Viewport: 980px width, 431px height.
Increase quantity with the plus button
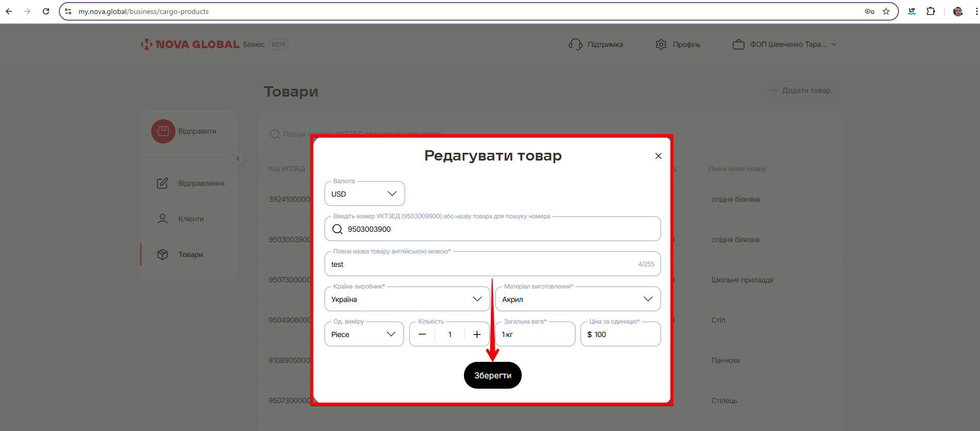[x=477, y=334]
